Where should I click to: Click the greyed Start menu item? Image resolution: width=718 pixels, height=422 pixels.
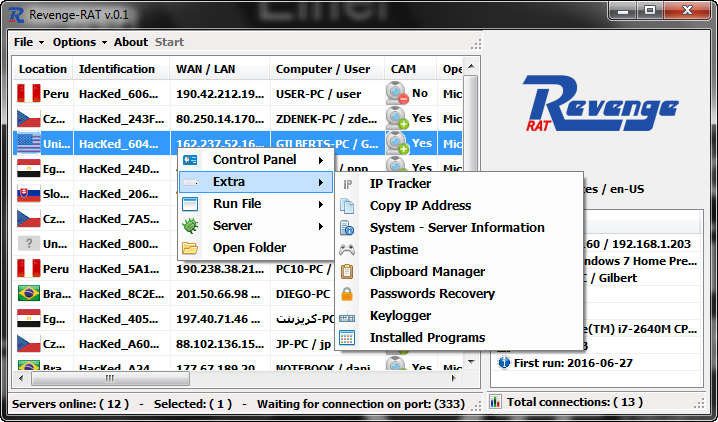click(169, 42)
